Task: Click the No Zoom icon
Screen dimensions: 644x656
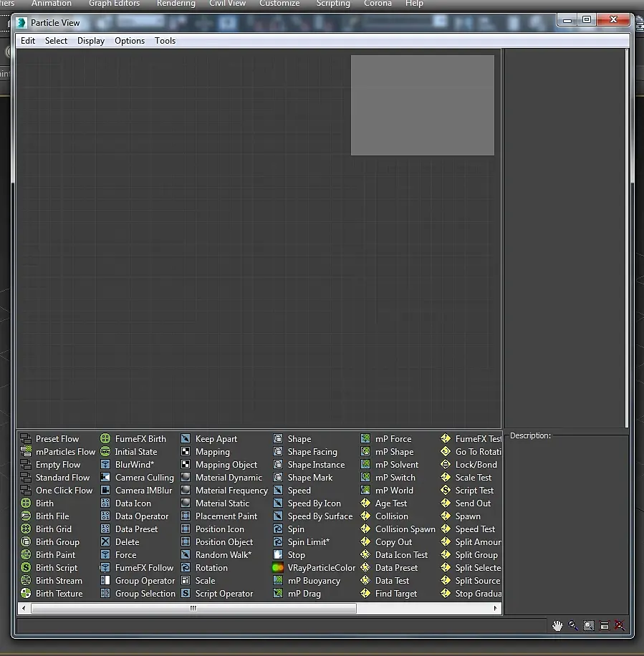Action: (620, 625)
